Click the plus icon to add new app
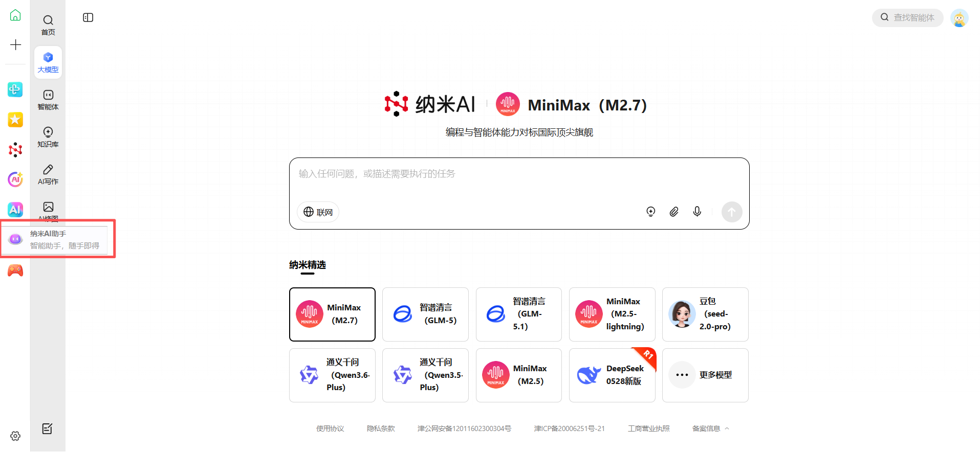This screenshot has width=980, height=452. coord(15,44)
